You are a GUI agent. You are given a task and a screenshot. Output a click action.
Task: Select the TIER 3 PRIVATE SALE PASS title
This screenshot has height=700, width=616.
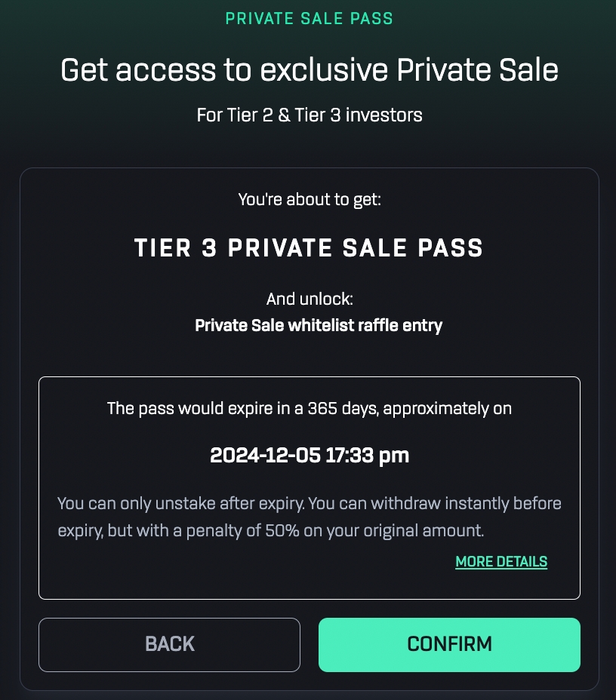coord(309,248)
